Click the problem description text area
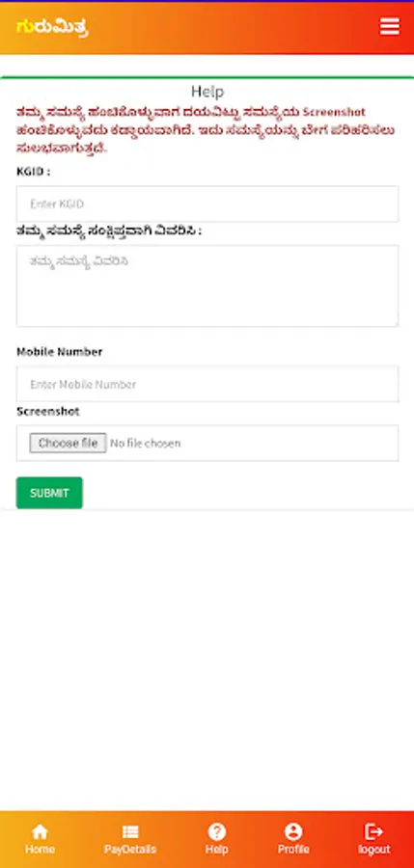 (x=207, y=285)
